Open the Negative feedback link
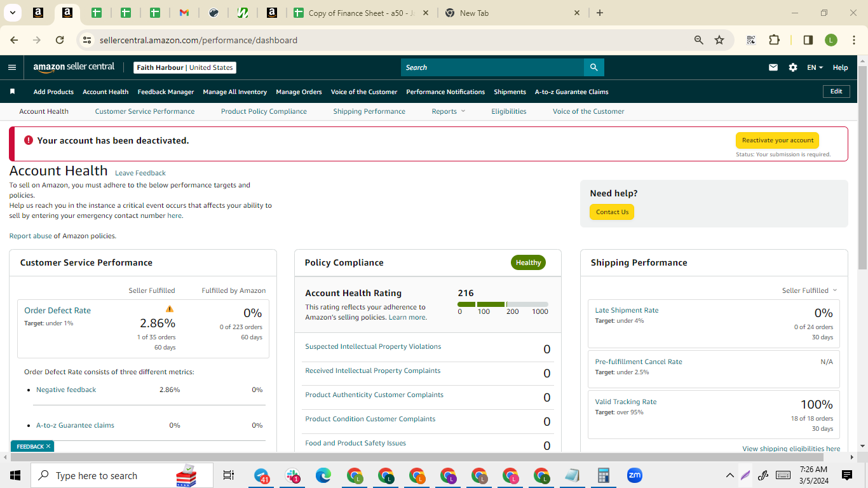 [66, 390]
